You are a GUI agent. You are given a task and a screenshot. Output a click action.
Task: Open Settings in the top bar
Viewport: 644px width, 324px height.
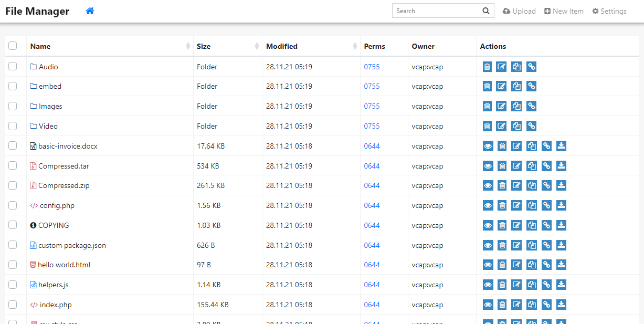tap(609, 11)
